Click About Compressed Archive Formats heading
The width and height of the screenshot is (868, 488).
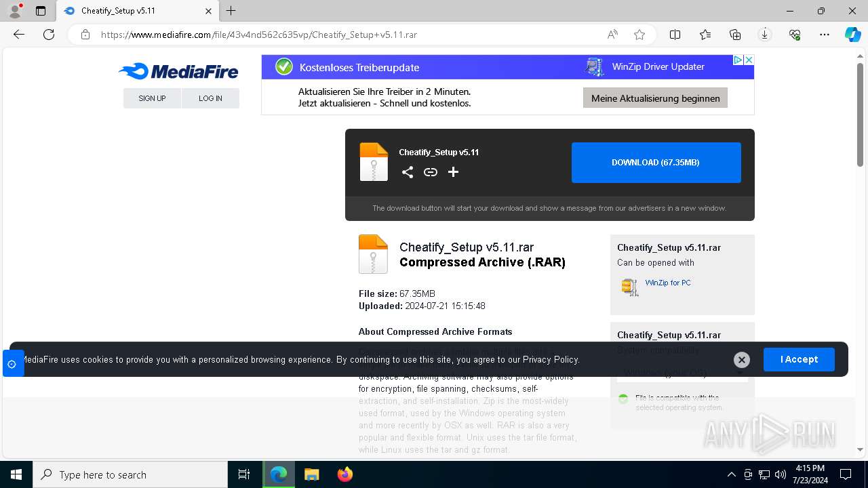[435, 331]
